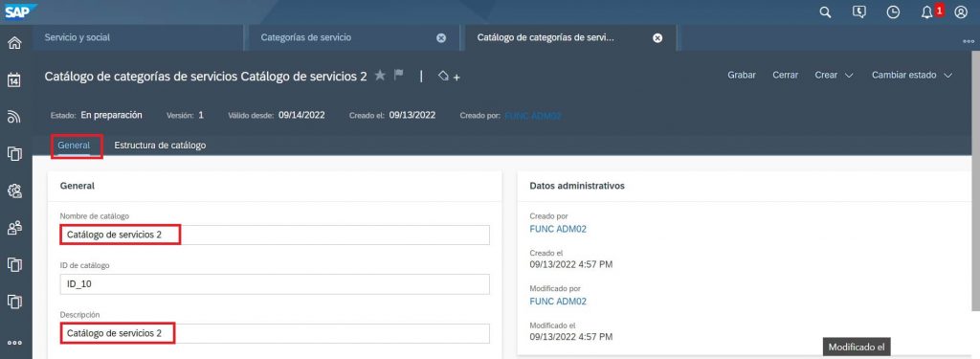This screenshot has height=359, width=980.
Task: Click the Cerrar button
Action: tap(785, 75)
